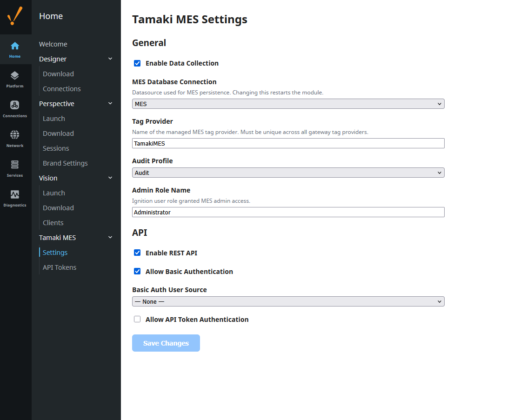Toggle Allow Basic Authentication checkbox
The width and height of the screenshot is (520, 420).
[x=137, y=271]
